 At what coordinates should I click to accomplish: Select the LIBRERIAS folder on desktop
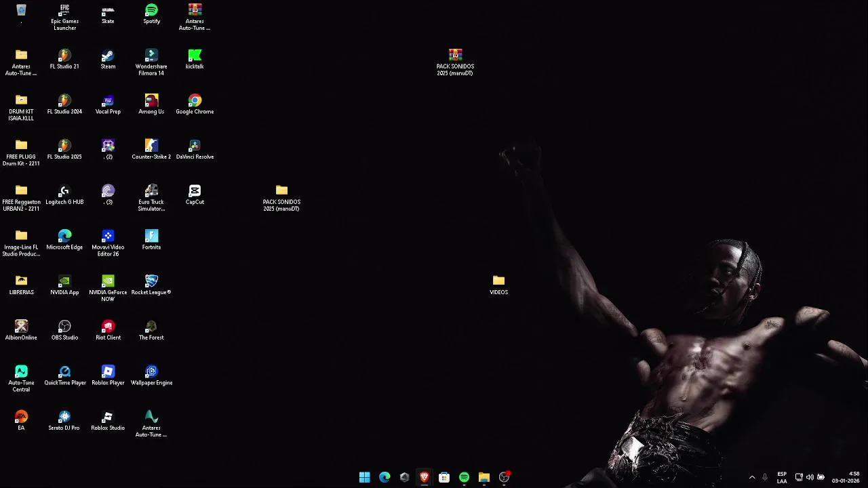point(21,286)
